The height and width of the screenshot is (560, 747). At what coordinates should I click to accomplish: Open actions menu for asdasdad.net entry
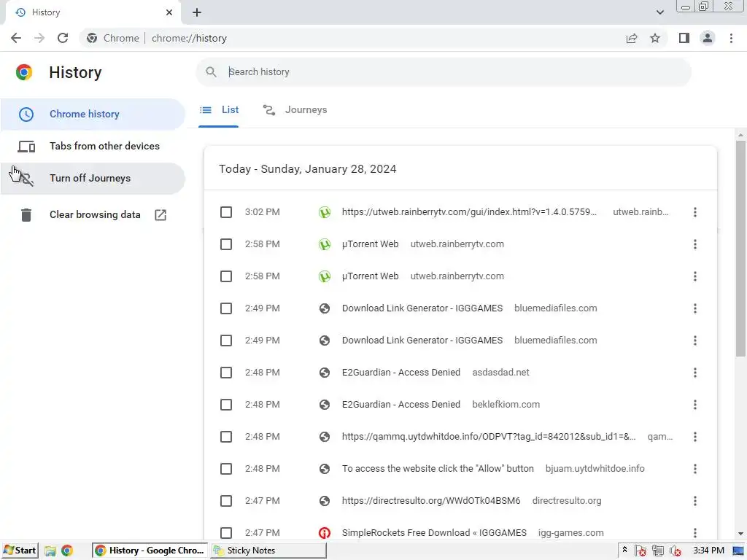[x=695, y=373]
